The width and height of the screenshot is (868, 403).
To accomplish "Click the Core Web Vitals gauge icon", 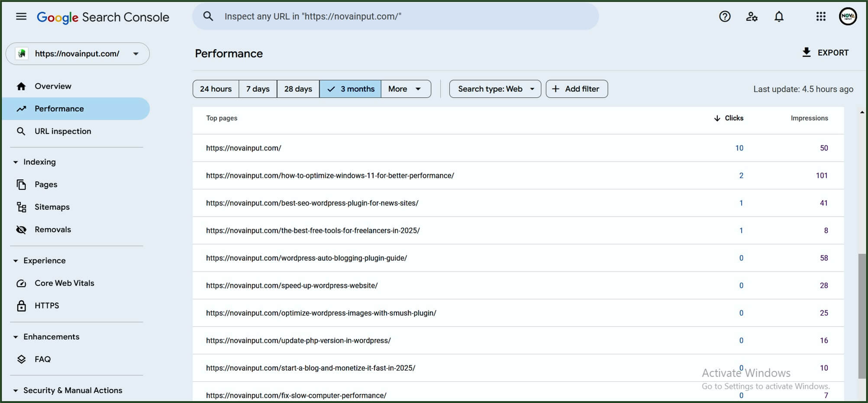I will pos(21,283).
